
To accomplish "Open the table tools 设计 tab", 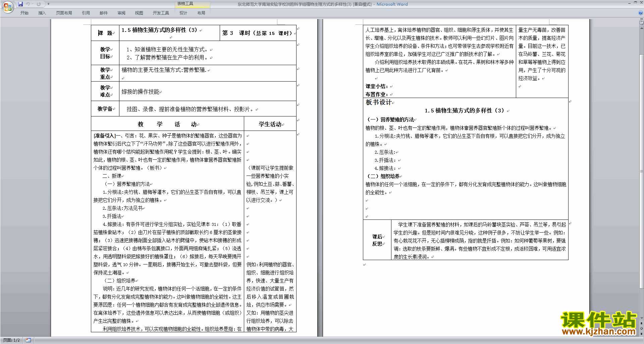I will [183, 13].
